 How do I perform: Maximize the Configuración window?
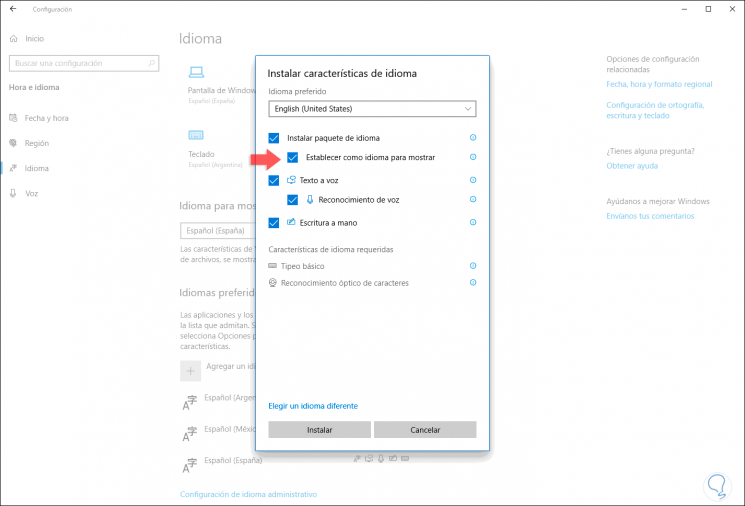click(708, 9)
